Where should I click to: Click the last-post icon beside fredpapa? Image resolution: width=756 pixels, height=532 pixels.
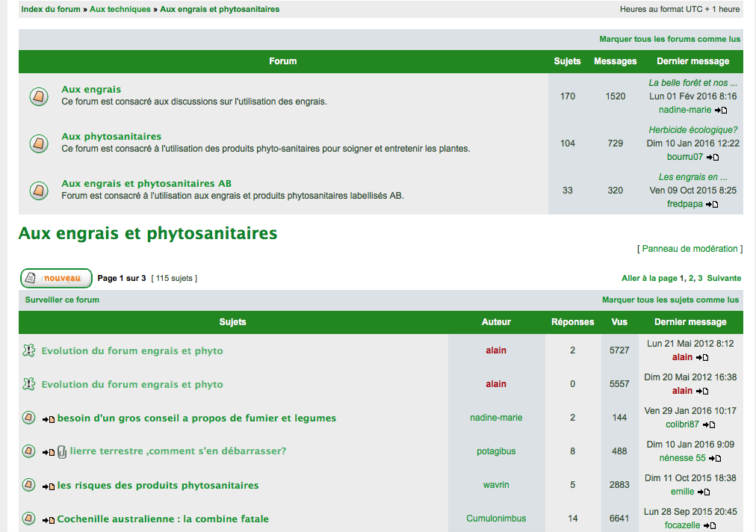point(712,204)
